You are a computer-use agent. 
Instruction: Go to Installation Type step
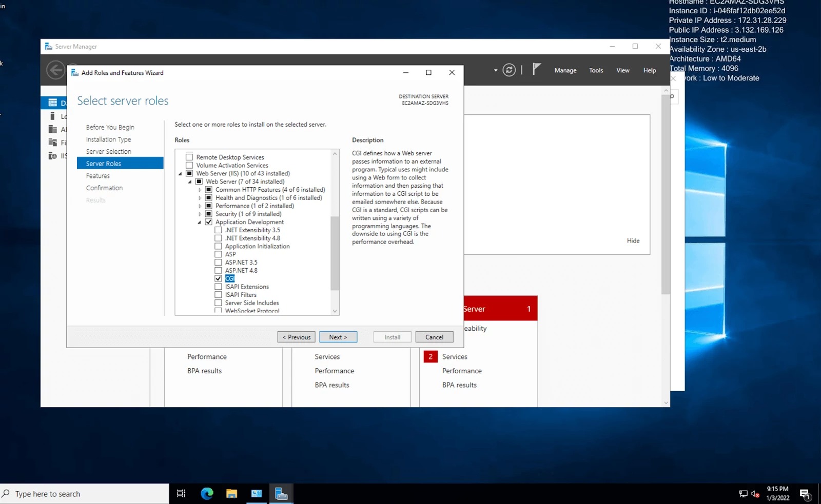108,139
